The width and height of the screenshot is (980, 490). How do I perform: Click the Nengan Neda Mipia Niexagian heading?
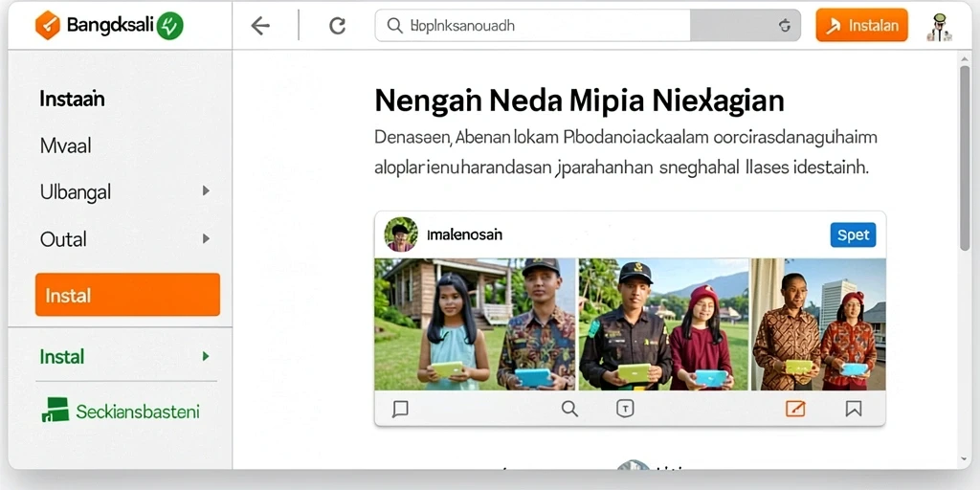(579, 100)
